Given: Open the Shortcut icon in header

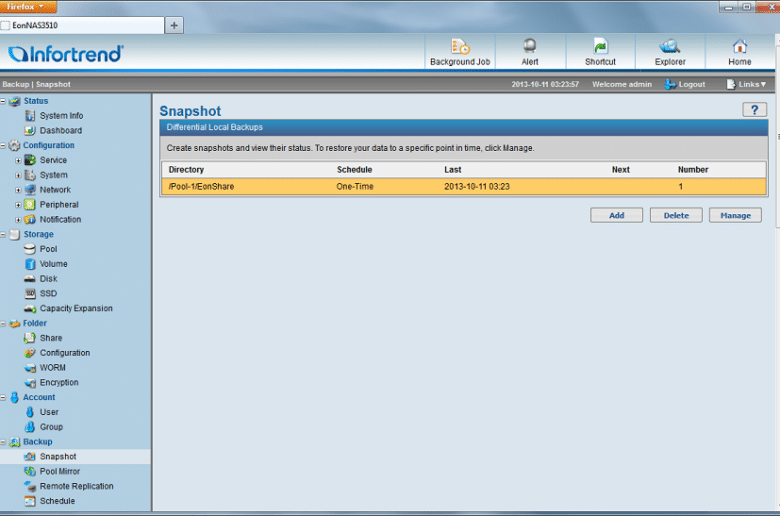Looking at the screenshot, I should [x=600, y=46].
